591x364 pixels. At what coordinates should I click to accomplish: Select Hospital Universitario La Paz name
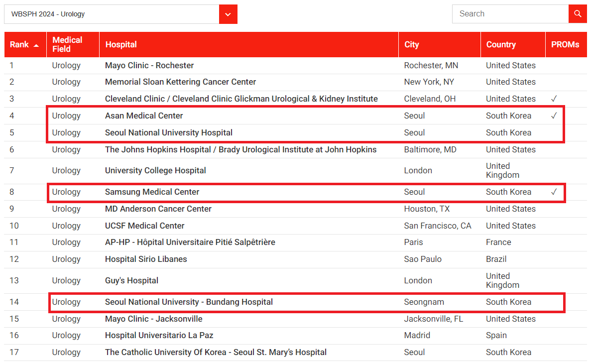(x=159, y=335)
